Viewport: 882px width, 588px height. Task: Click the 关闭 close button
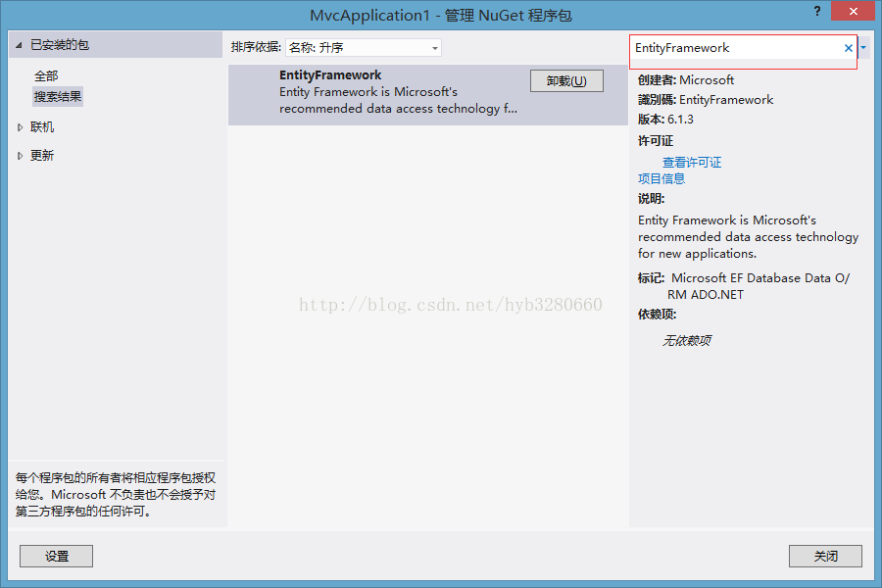[x=825, y=556]
